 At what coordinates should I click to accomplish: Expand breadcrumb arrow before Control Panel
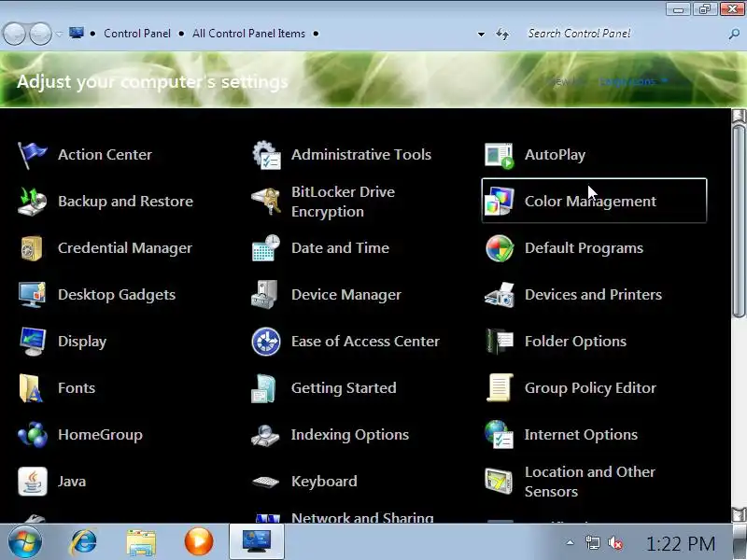tap(92, 34)
